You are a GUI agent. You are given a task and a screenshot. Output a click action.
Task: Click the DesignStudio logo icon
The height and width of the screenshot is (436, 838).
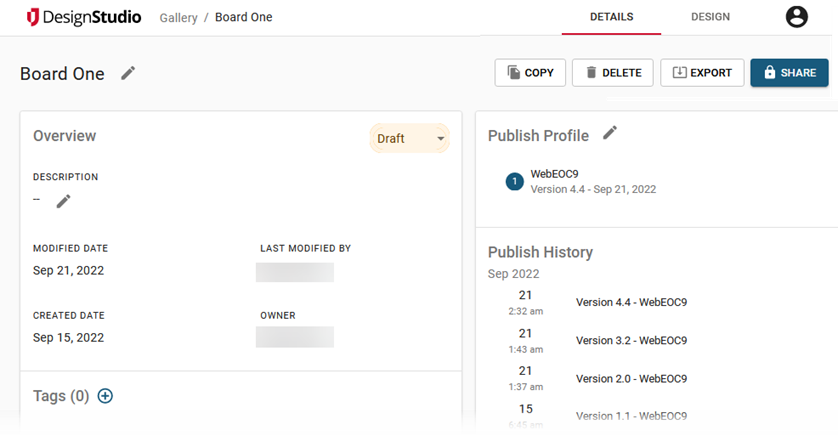click(33, 17)
